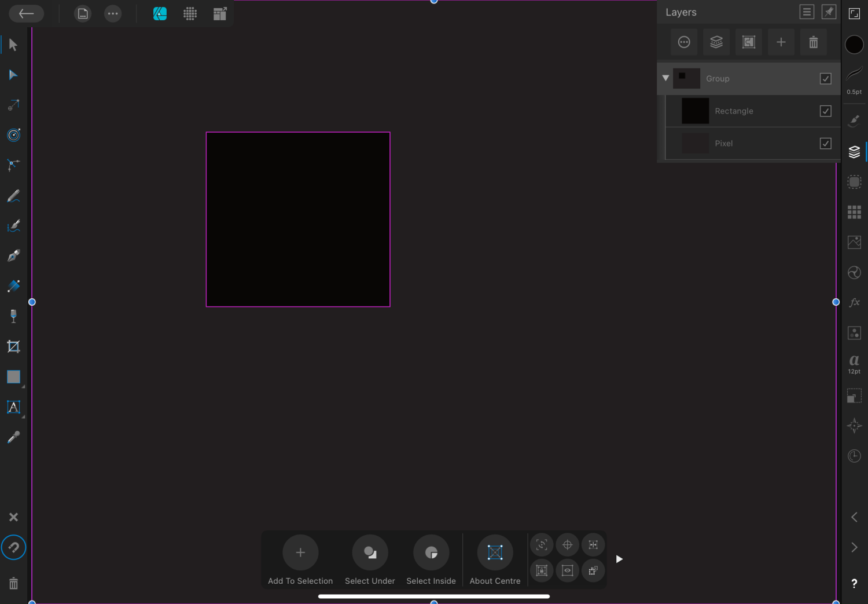The image size is (868, 604).
Task: Delete selection with left toolbar trash
Action: tap(13, 583)
